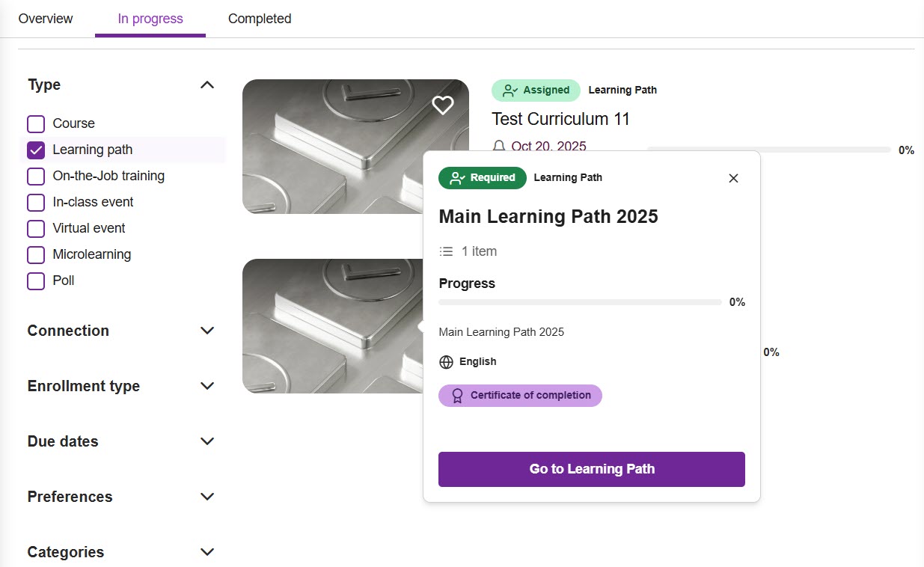Switch to the Overview tab
Image resolution: width=924 pixels, height=567 pixels.
pyautogui.click(x=46, y=19)
